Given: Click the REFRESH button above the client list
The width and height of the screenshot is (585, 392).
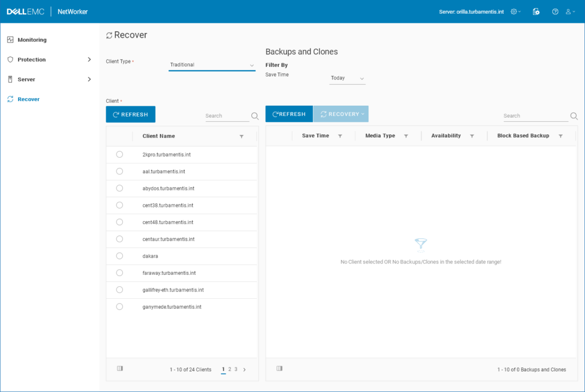Looking at the screenshot, I should 130,114.
